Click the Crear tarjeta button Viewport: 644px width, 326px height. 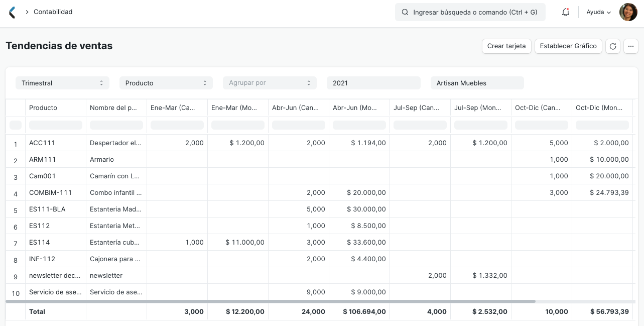pos(506,46)
